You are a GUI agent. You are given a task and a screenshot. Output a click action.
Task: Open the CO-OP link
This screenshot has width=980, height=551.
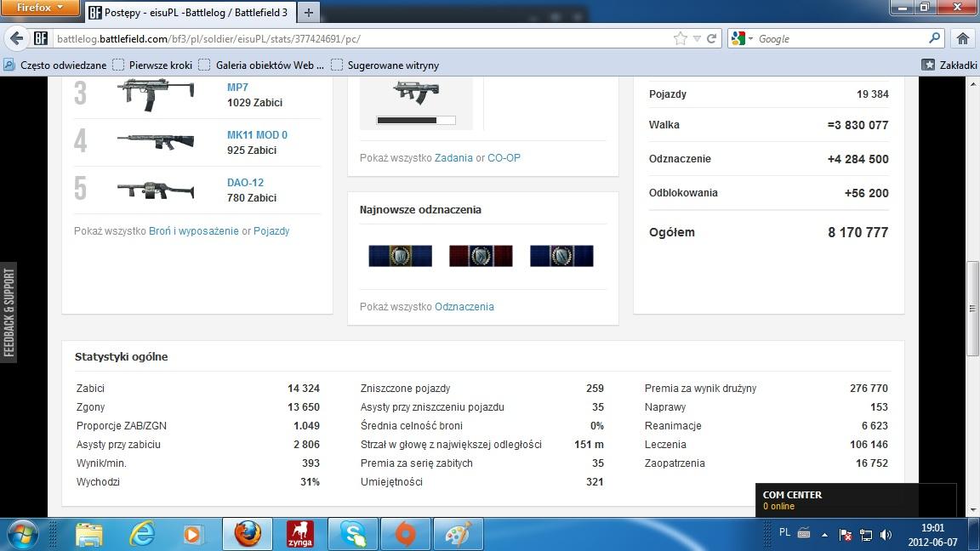504,158
